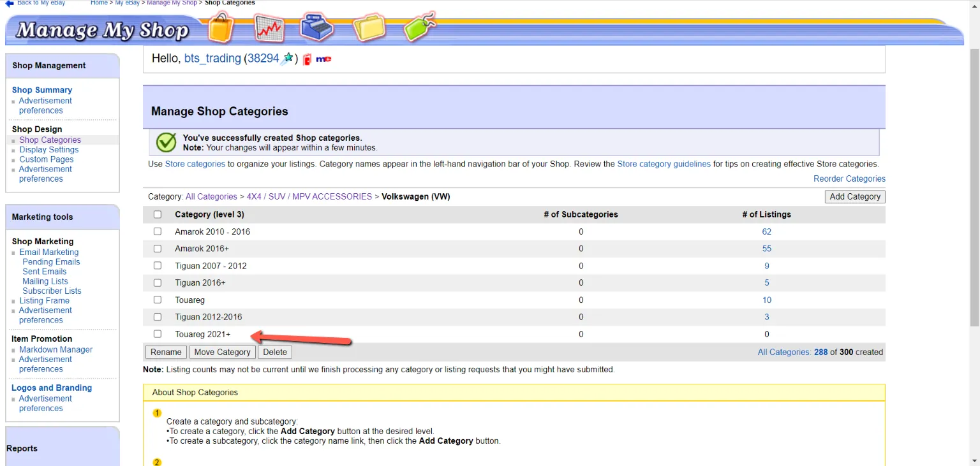The height and width of the screenshot is (466, 980).
Task: Open the 10 listings link for Touareg
Action: pos(767,300)
